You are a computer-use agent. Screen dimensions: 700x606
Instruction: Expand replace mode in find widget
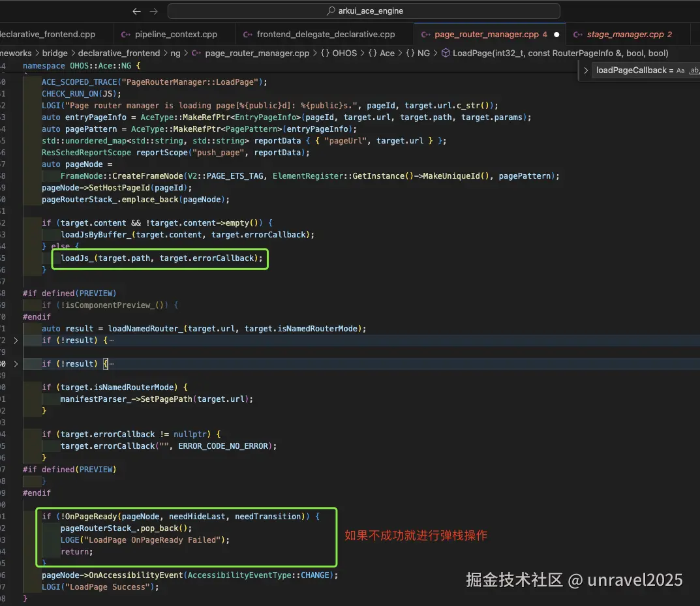[x=586, y=70]
